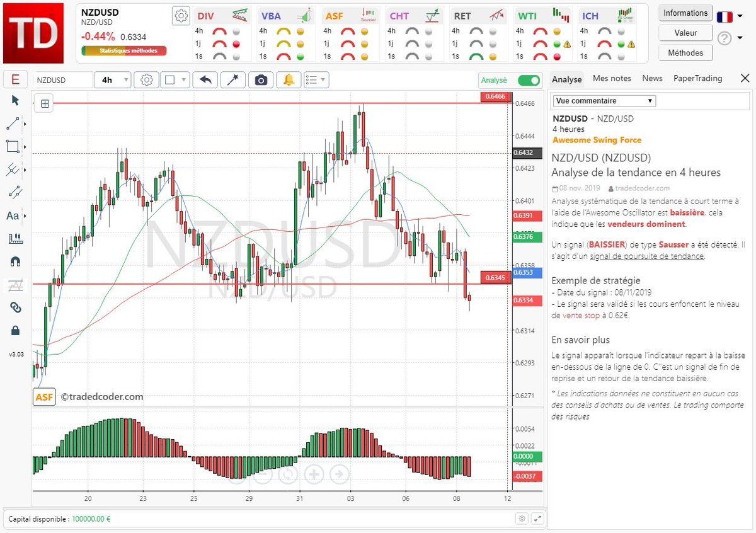Open the square chart-type dropdown
756x533 pixels.
175,80
